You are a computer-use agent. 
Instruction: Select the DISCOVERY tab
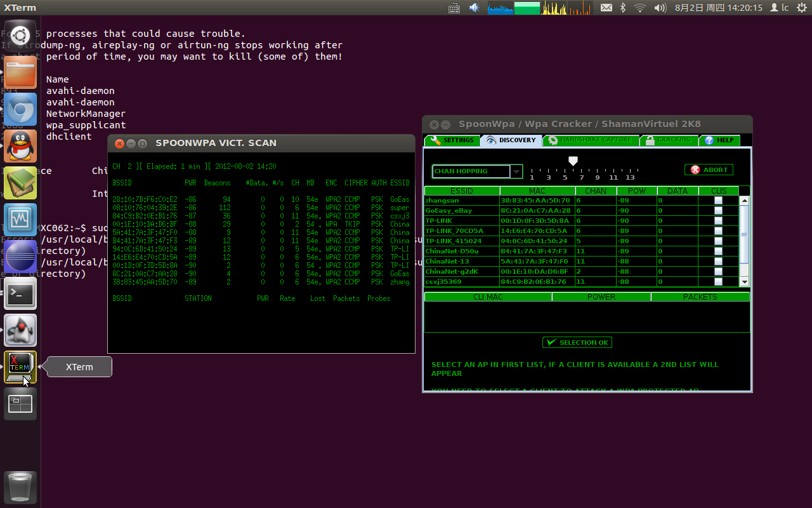coord(511,140)
